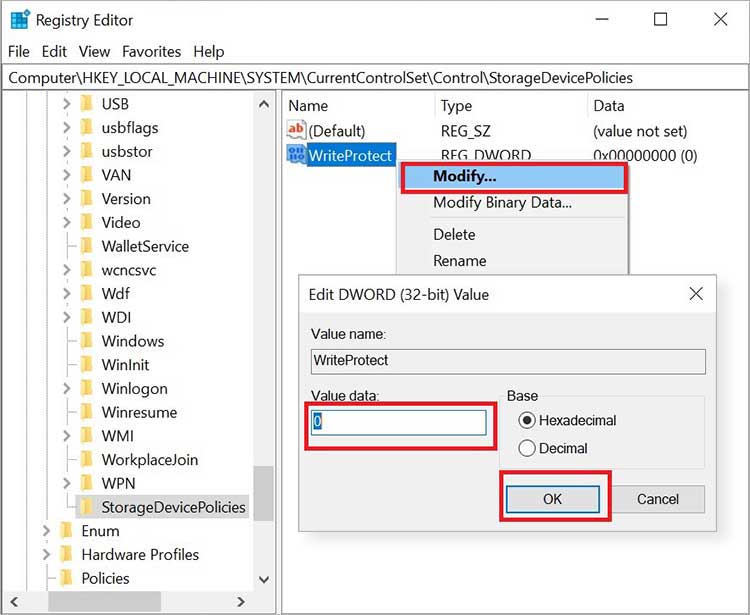The height and width of the screenshot is (615, 750).
Task: Close the Edit DWORD dialog with X
Action: pyautogui.click(x=696, y=294)
